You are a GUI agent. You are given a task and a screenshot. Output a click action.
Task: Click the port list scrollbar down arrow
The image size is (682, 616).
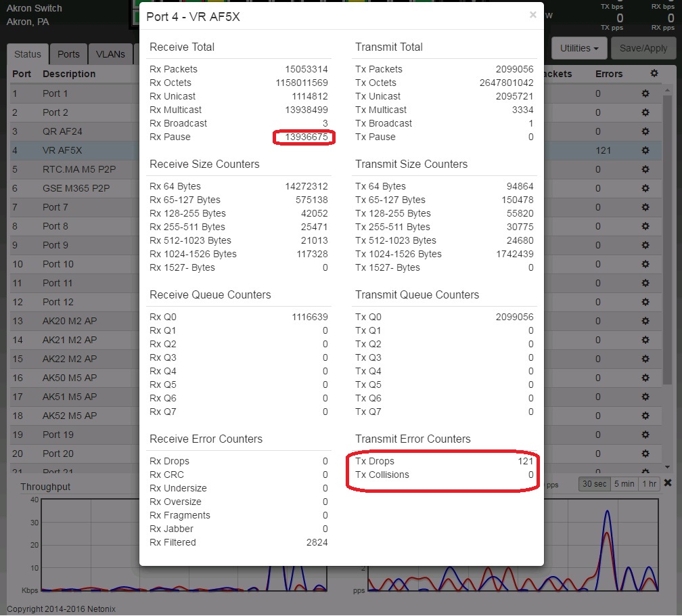[667, 467]
